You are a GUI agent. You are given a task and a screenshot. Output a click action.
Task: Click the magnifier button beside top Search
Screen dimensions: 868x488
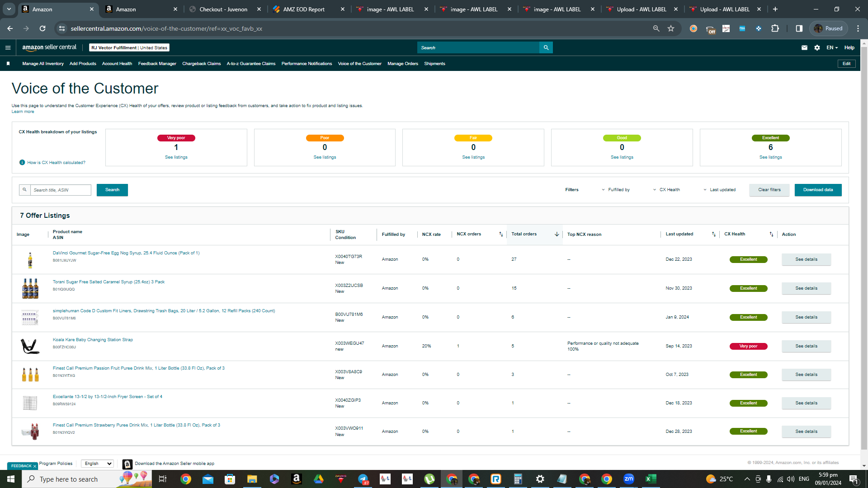546,47
